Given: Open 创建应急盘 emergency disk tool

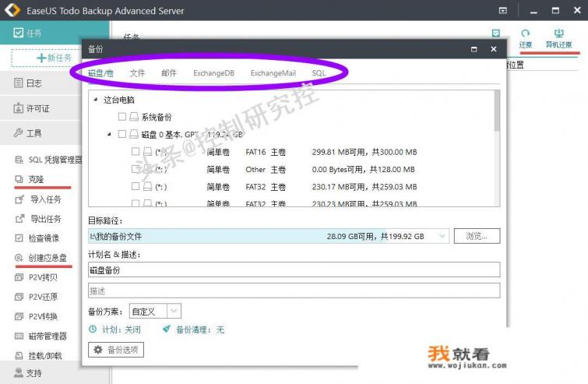Looking at the screenshot, I should pyautogui.click(x=40, y=258).
